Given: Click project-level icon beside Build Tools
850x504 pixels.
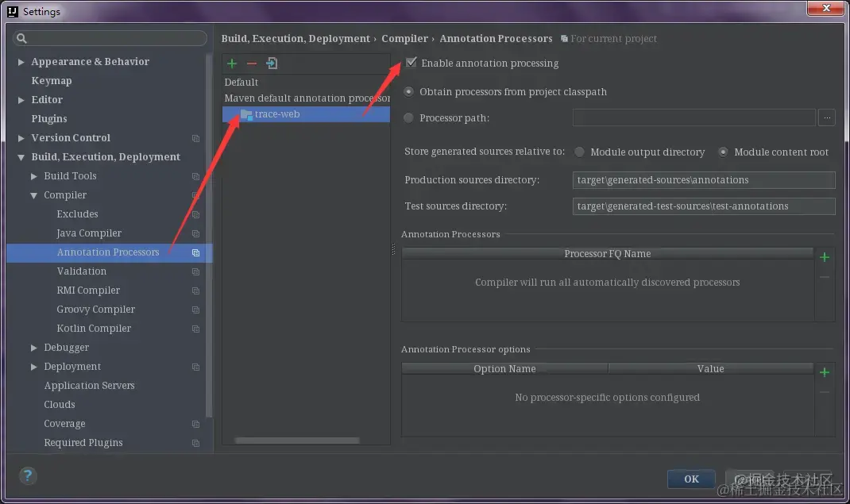Looking at the screenshot, I should (x=195, y=176).
